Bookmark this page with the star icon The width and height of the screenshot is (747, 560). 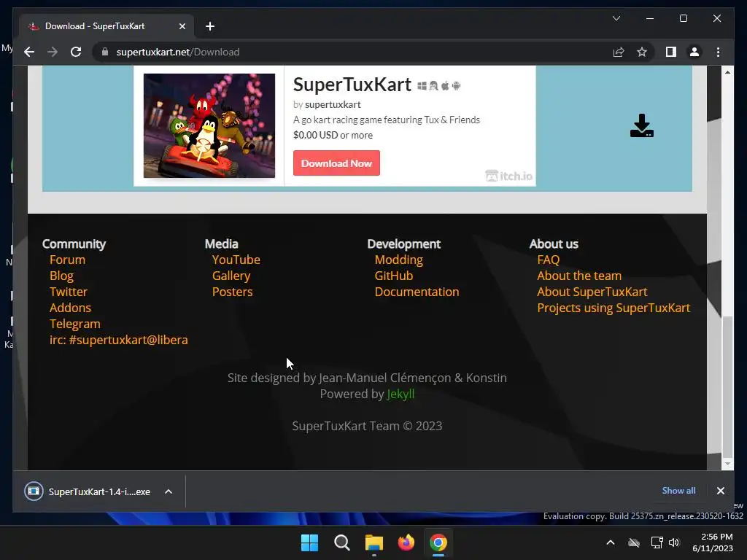[x=642, y=52]
